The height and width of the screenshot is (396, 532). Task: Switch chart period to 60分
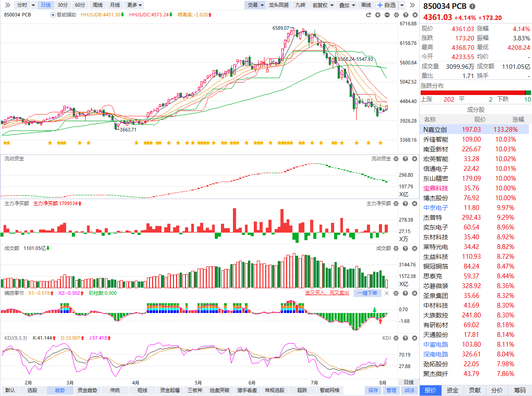pos(80,5)
